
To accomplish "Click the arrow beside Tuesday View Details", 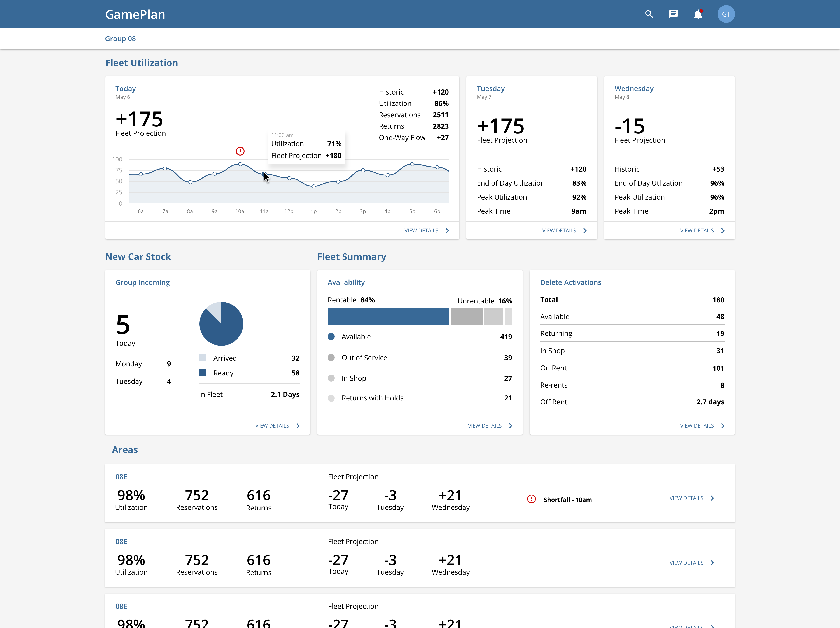I will (585, 231).
